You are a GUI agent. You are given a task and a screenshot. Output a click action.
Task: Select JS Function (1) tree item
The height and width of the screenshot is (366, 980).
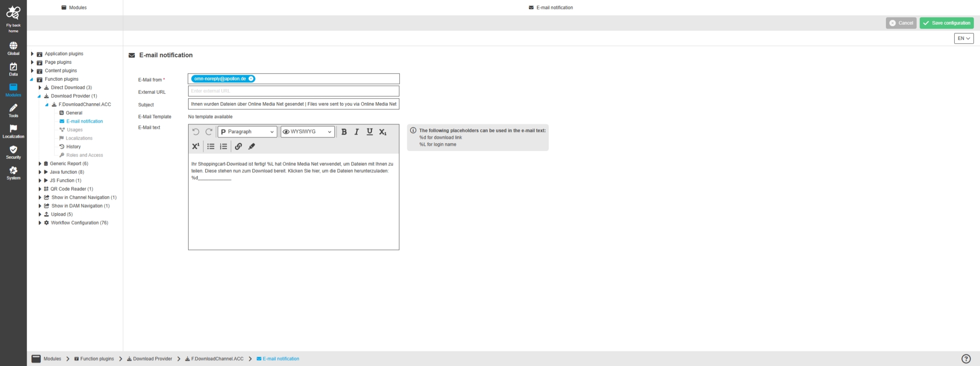(x=65, y=180)
